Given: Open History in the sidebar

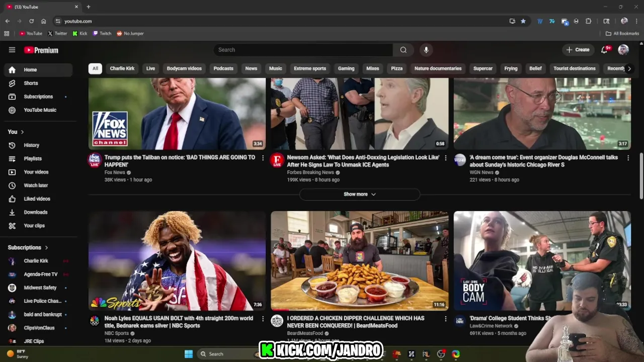Looking at the screenshot, I should click(39, 145).
